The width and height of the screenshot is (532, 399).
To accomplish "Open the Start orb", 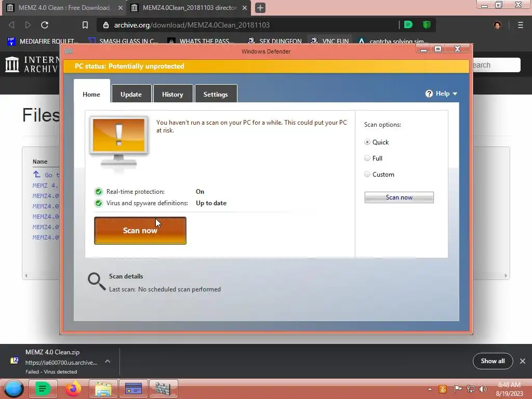I will [x=14, y=389].
